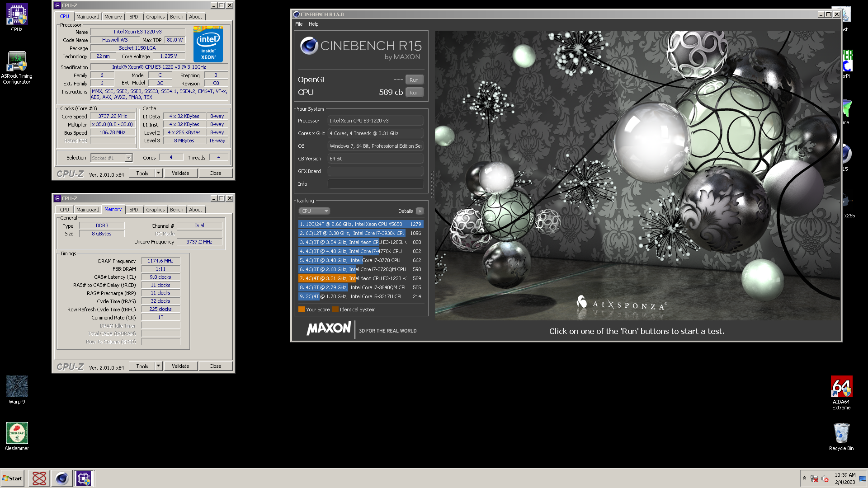
Task: Click the network tray icon
Action: (x=814, y=479)
